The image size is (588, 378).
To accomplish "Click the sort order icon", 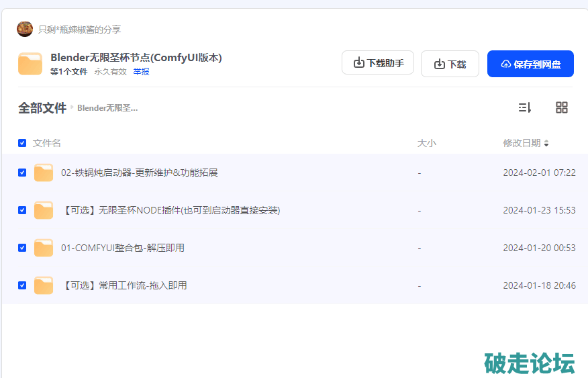I will click(x=525, y=107).
